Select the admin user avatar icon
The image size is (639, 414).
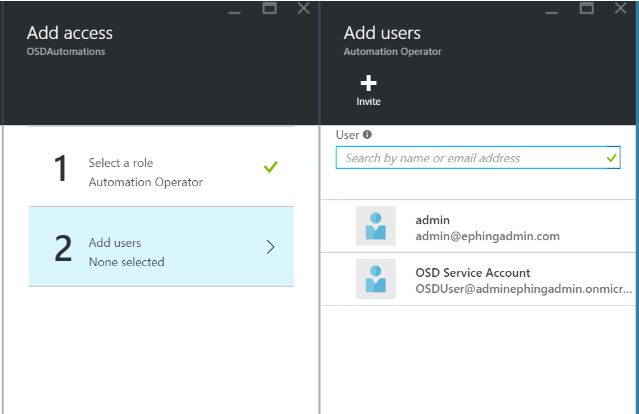tap(376, 226)
